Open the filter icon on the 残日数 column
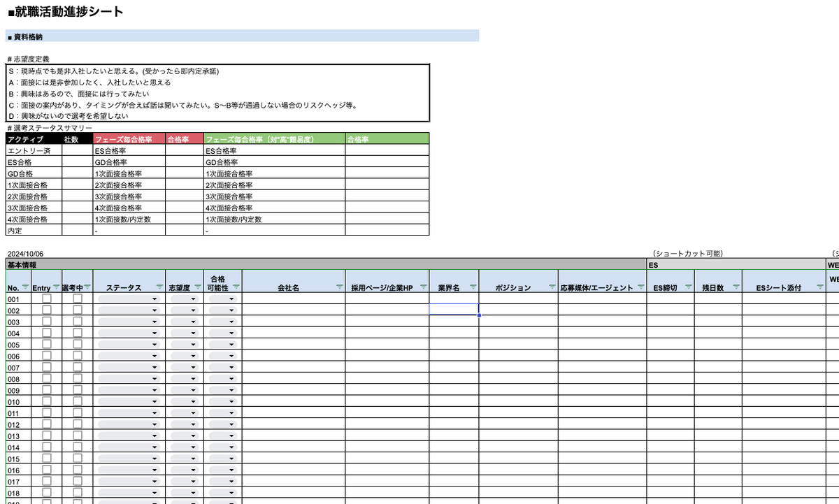 pyautogui.click(x=736, y=287)
